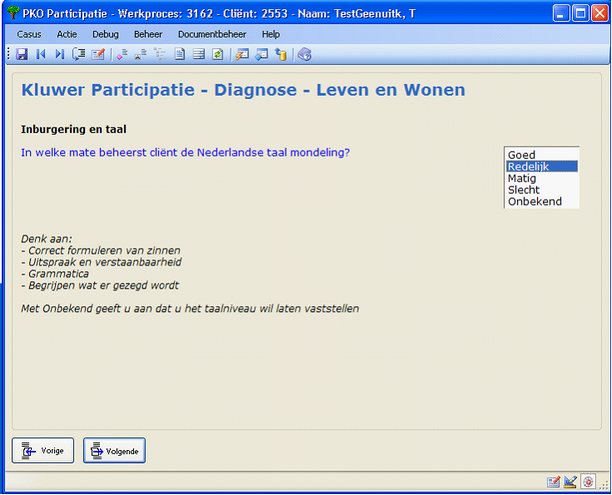
Task: Click the green refresh document toolbar icon
Action: pyautogui.click(x=217, y=54)
